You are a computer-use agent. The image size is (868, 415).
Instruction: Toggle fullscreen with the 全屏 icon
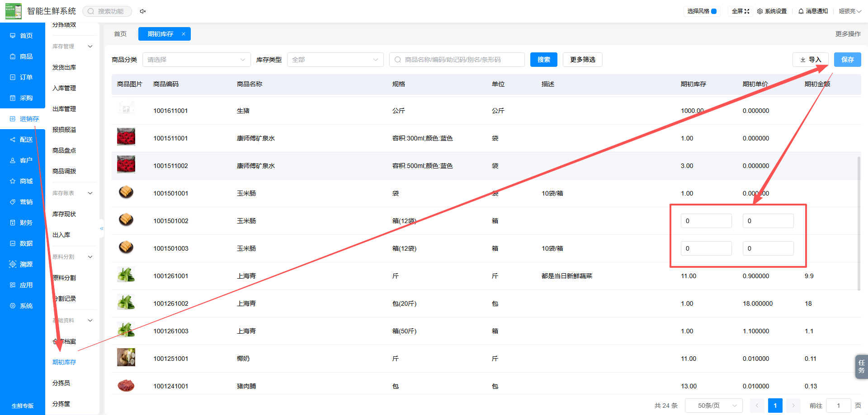pyautogui.click(x=747, y=11)
